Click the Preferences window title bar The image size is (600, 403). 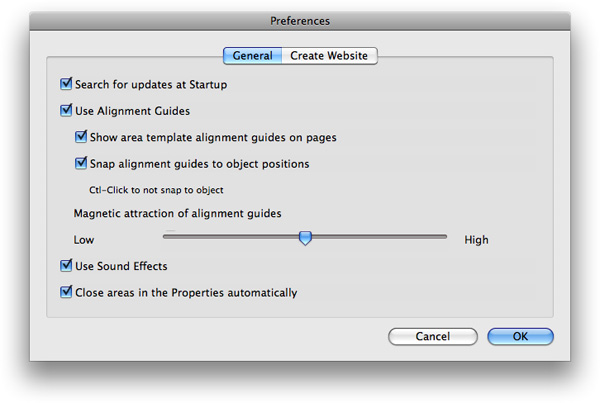300,21
